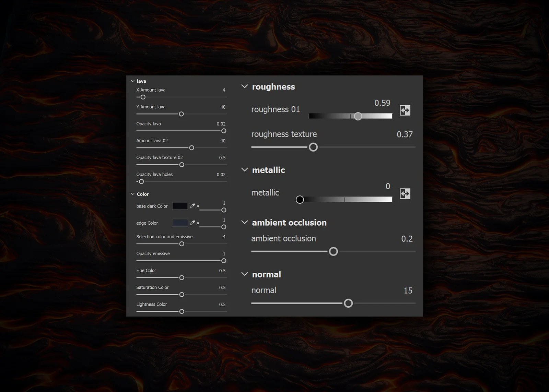Click the invert icon next to roughness 01
This screenshot has height=392, width=549.
(x=405, y=110)
